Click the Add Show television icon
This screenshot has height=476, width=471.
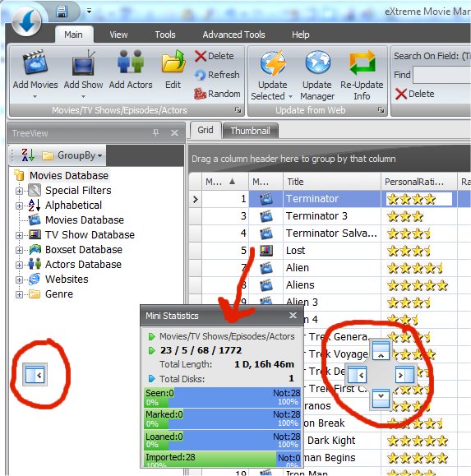pyautogui.click(x=84, y=62)
